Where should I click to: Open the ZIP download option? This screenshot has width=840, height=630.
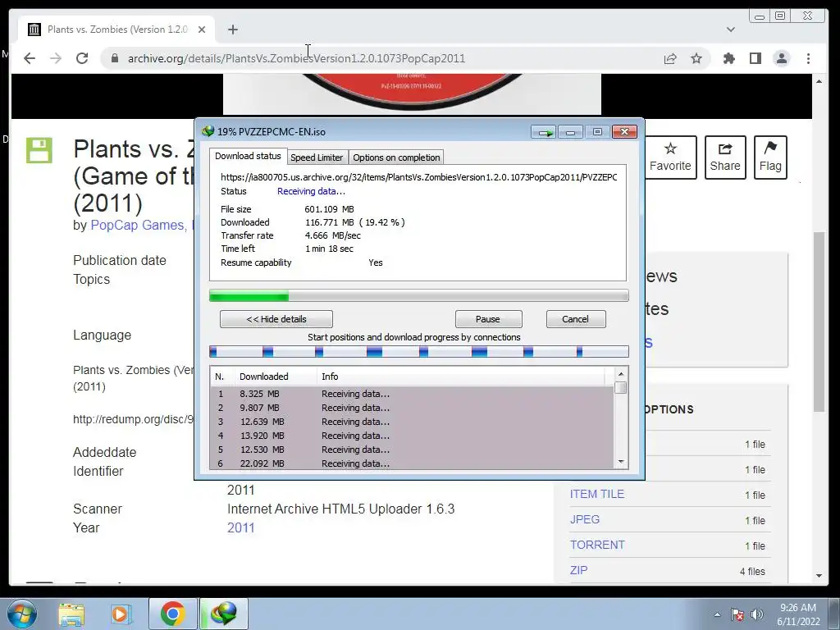pos(578,570)
